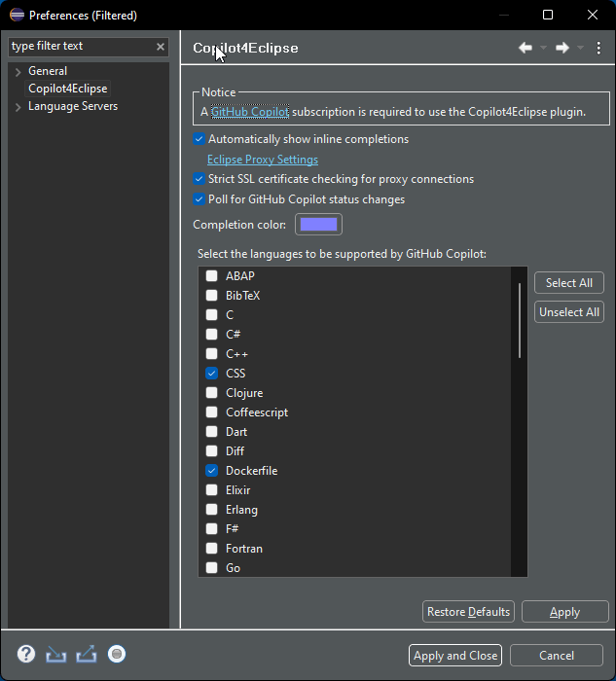
Task: Click the Import preferences icon
Action: click(56, 654)
